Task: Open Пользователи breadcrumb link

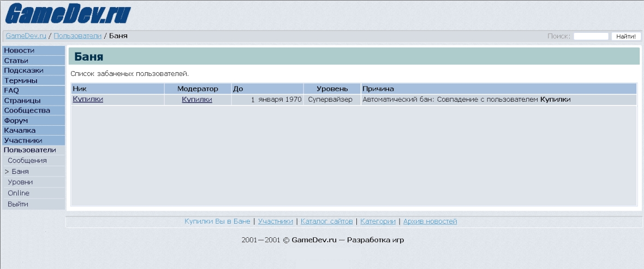Action: pos(77,36)
